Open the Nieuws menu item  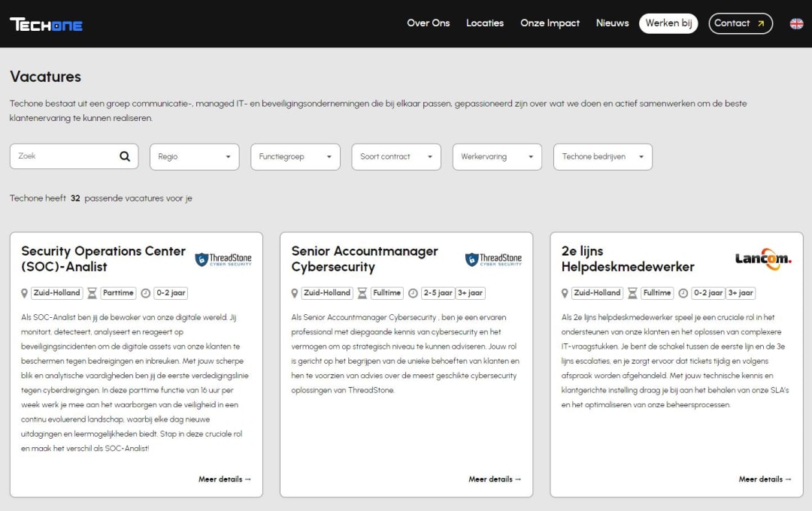pyautogui.click(x=612, y=23)
